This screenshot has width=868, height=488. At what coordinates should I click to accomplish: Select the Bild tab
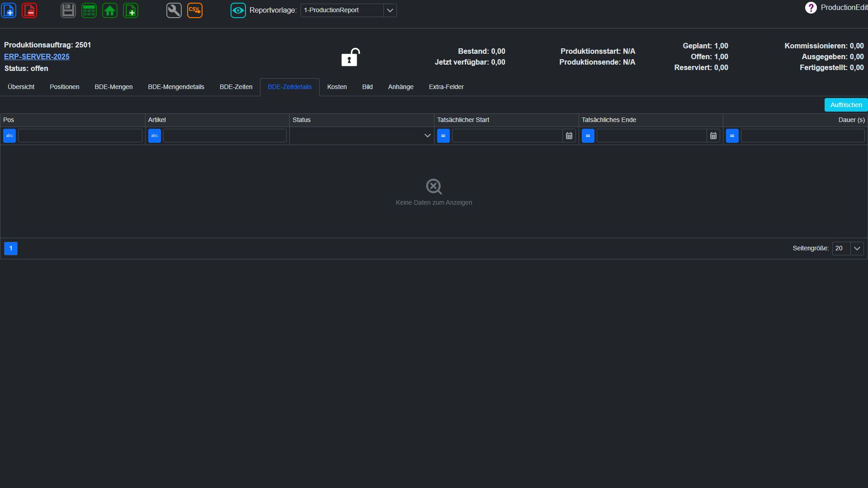[x=368, y=87]
